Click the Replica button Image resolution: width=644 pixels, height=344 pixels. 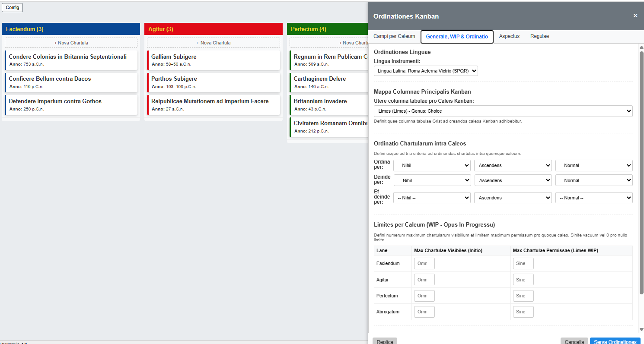coord(385,341)
